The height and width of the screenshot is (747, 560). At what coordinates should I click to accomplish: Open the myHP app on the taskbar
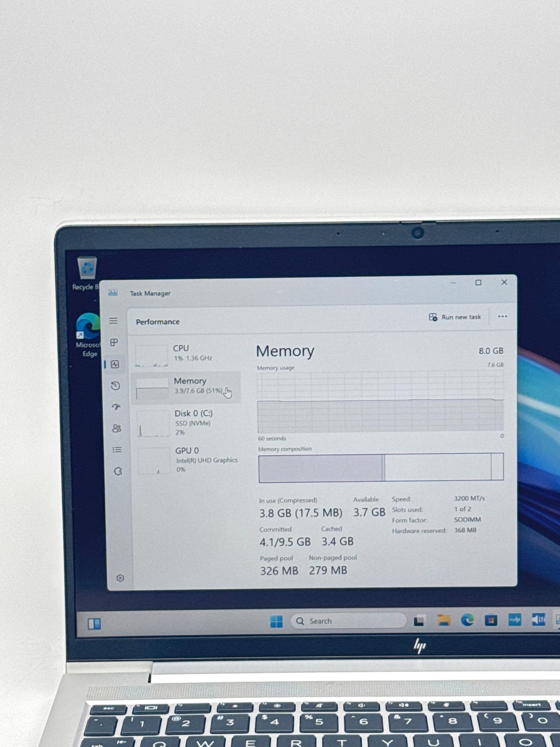click(515, 620)
